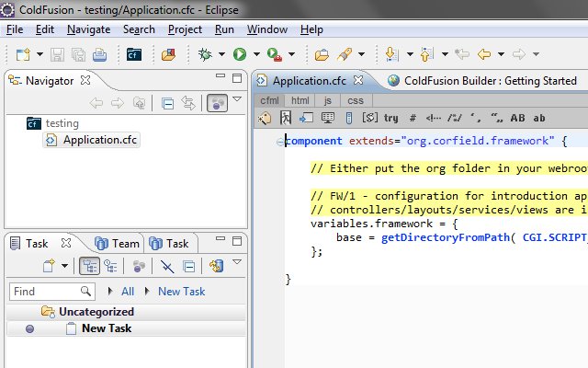Open the Navigate menu
This screenshot has width=588, height=368.
88,29
